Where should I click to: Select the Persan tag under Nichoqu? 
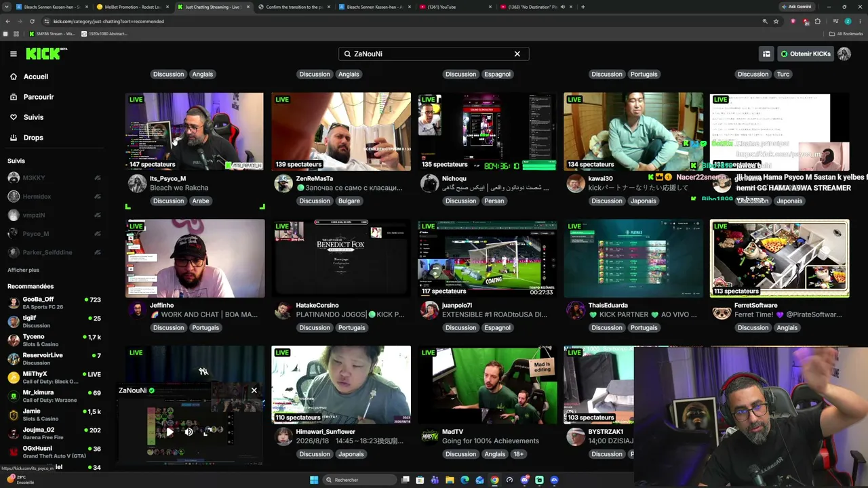(x=494, y=201)
